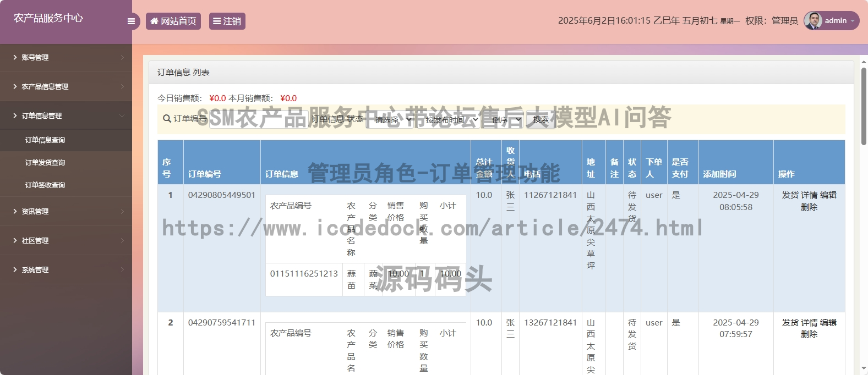Expand the 资讯管理 sidebar menu
Screen dimensions: 868x375
[x=66, y=211]
